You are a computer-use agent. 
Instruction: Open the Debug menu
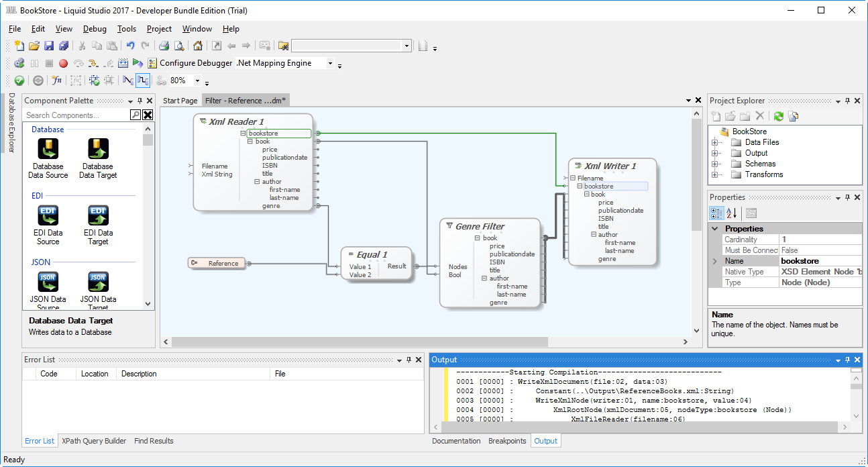pos(95,29)
